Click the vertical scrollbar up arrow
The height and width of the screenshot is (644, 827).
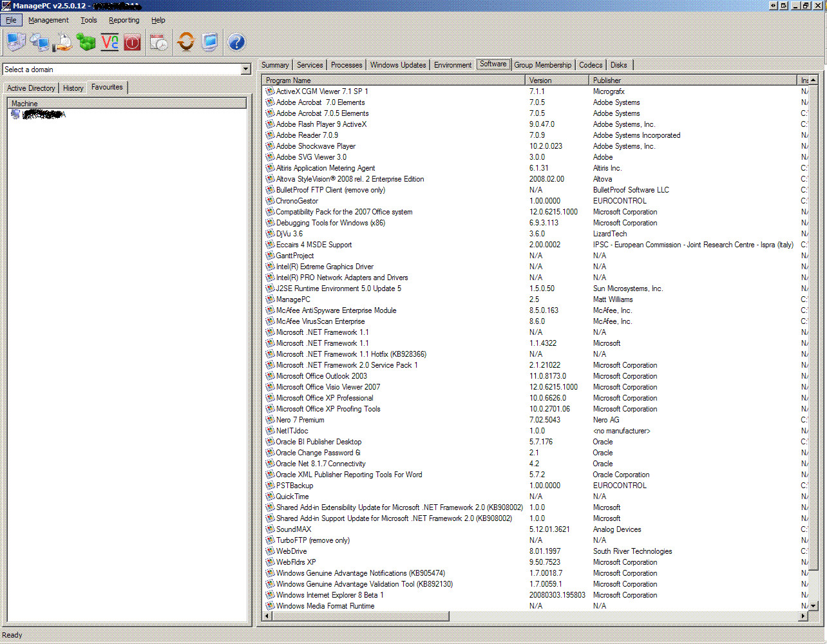coord(813,80)
